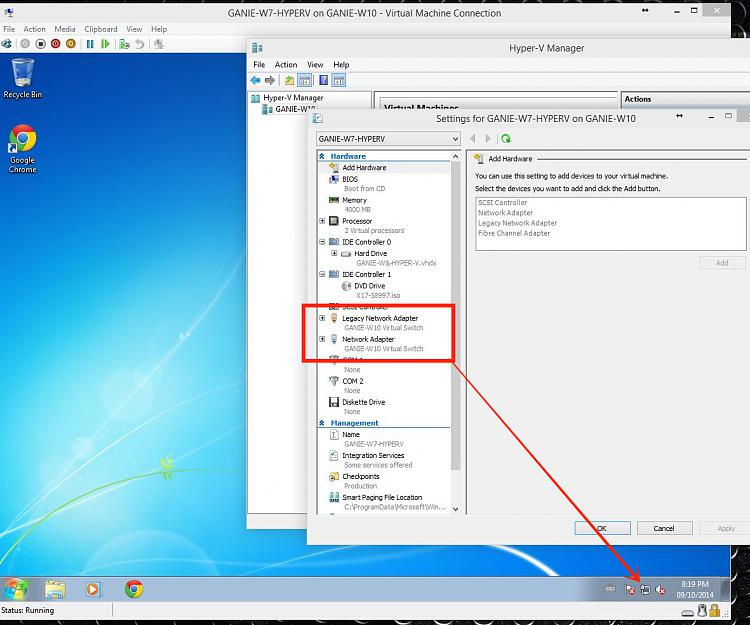Click the red Shut Down VM toolbar button
The height and width of the screenshot is (625, 750).
[x=55, y=44]
